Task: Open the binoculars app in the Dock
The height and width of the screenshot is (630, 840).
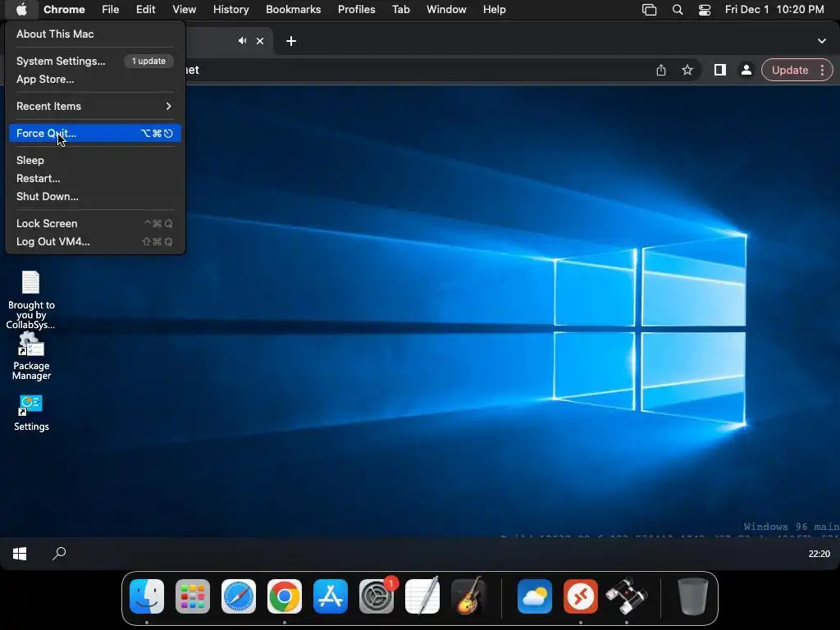Action: click(627, 596)
